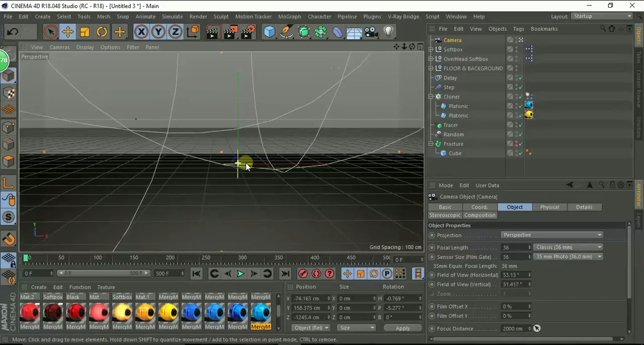The height and width of the screenshot is (345, 644).
Task: Toggle Parameter keyframe P icon
Action: tap(386, 274)
